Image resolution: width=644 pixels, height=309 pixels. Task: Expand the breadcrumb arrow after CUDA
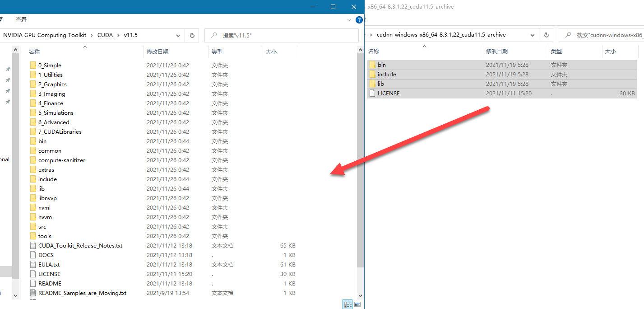tap(118, 35)
